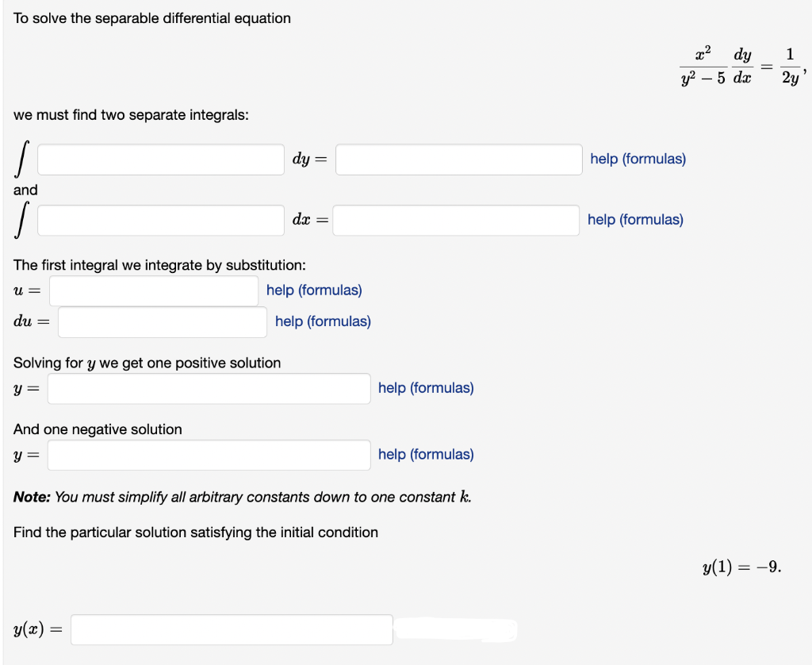
Task: Click help (formulas) for the positive solution
Action: coord(426,388)
